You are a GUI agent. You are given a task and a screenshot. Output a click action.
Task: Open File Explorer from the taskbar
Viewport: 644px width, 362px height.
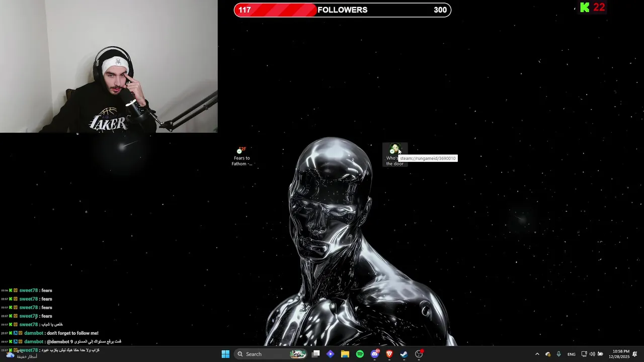pos(345,354)
